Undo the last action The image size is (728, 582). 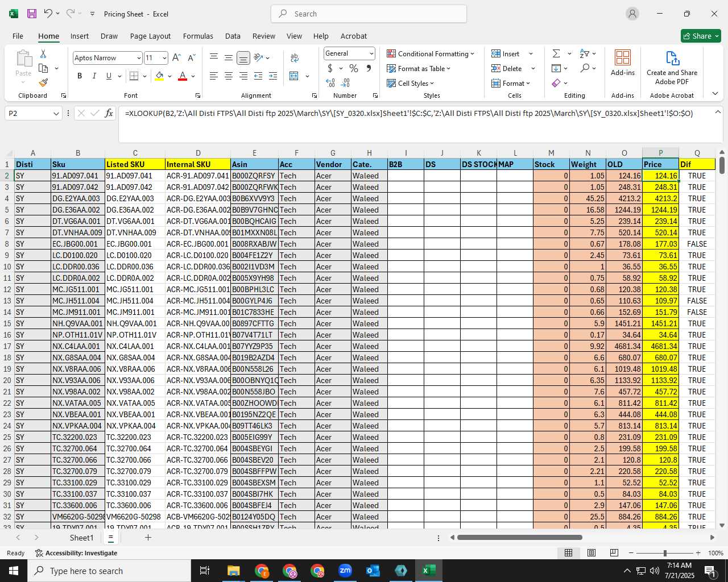(48, 14)
